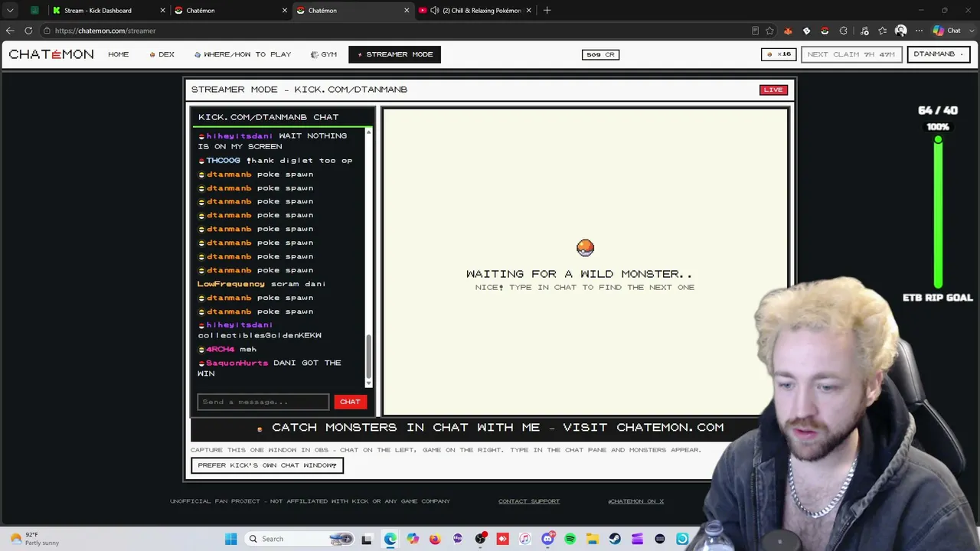The width and height of the screenshot is (980, 551).
Task: Open a new browser tab
Action: pyautogui.click(x=547, y=10)
